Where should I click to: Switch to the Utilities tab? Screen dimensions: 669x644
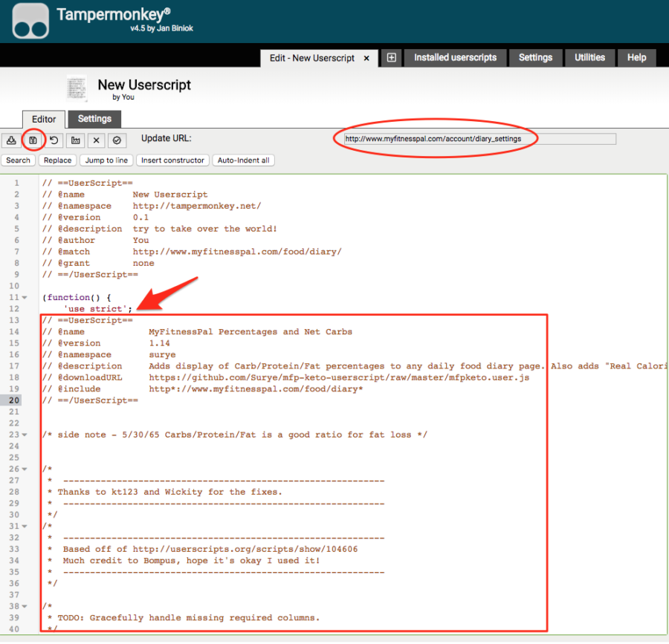point(589,58)
